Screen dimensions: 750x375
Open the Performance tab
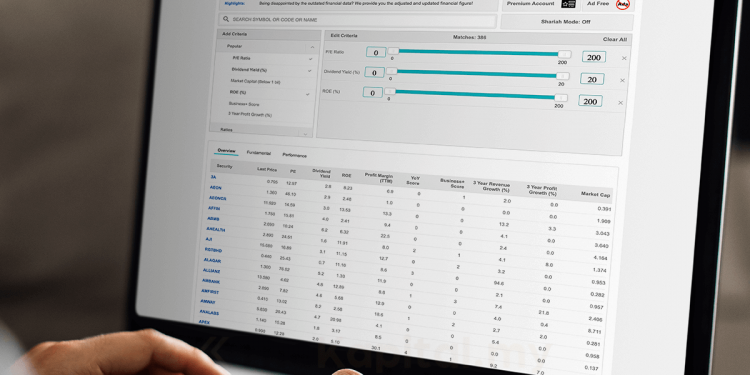click(x=294, y=155)
